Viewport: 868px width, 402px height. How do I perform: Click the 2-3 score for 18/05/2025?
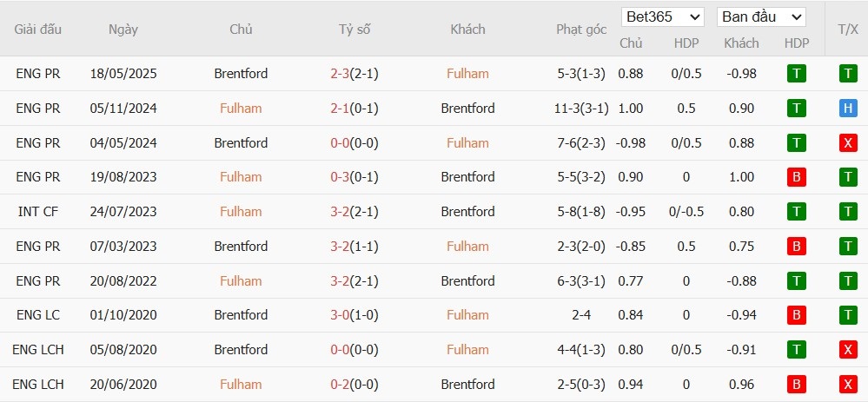coord(340,74)
